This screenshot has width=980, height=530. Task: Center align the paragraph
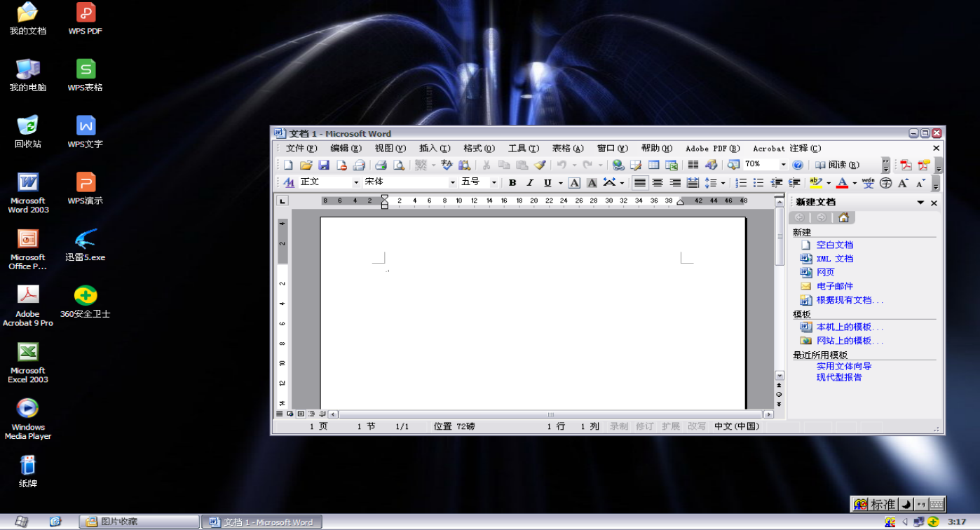658,182
